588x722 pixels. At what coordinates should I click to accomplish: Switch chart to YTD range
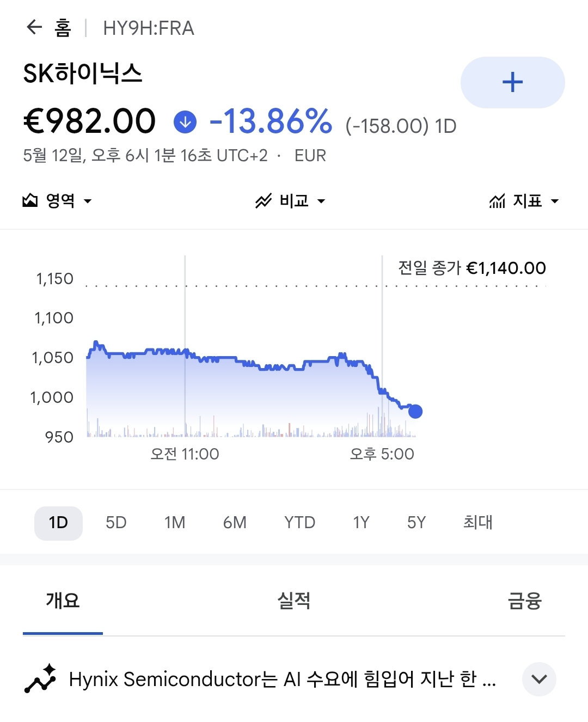(x=299, y=523)
